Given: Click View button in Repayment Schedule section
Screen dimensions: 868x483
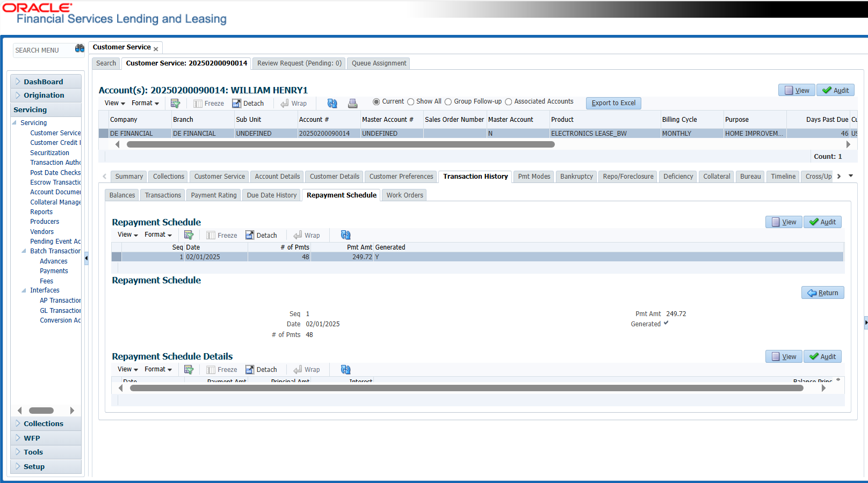Looking at the screenshot, I should pyautogui.click(x=784, y=222).
